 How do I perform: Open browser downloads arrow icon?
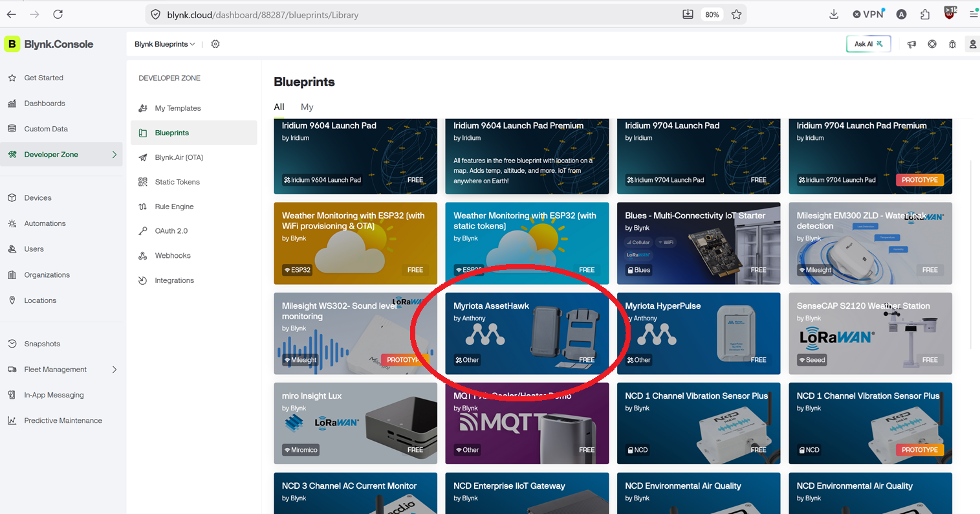click(834, 14)
